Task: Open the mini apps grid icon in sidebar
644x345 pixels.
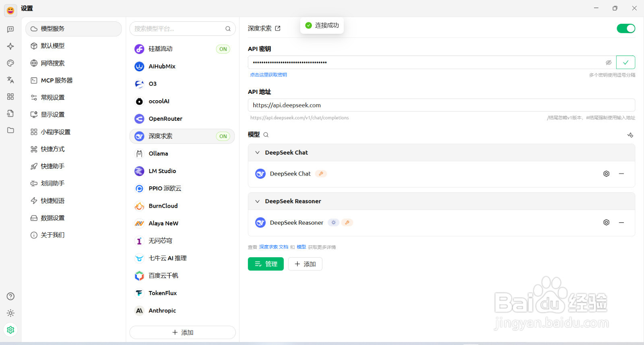Action: (10, 97)
